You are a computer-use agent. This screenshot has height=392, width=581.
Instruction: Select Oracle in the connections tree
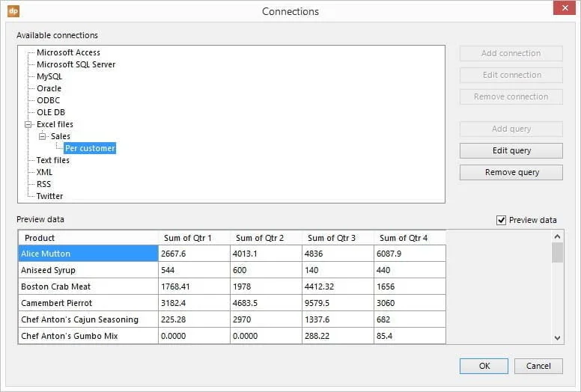point(49,88)
